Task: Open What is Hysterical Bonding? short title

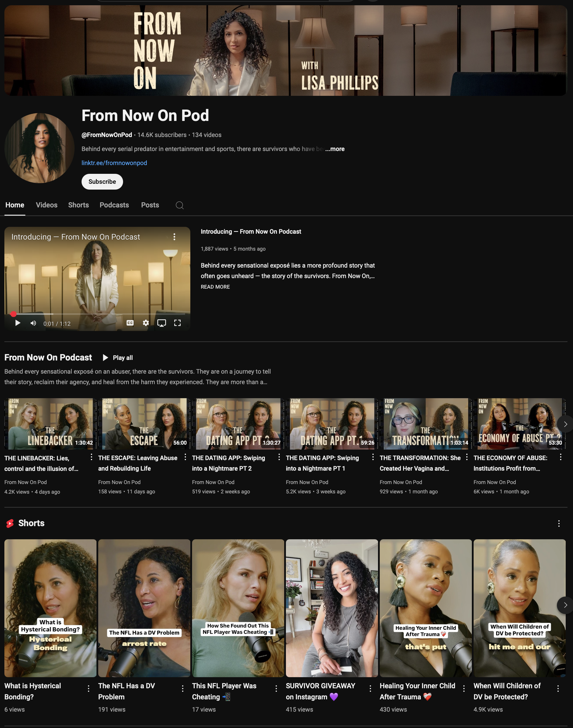Action: tap(32, 691)
